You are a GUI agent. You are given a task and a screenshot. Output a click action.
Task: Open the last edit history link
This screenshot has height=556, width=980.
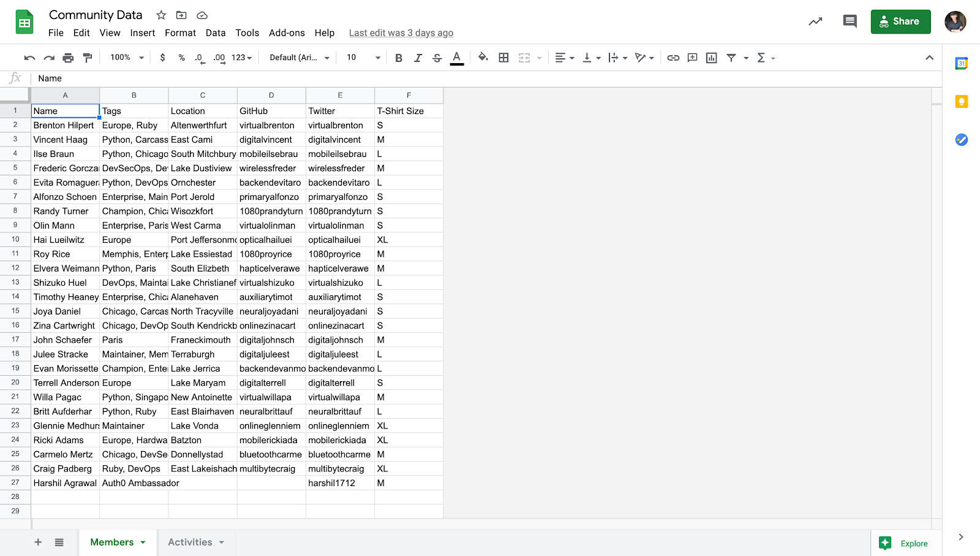click(401, 32)
